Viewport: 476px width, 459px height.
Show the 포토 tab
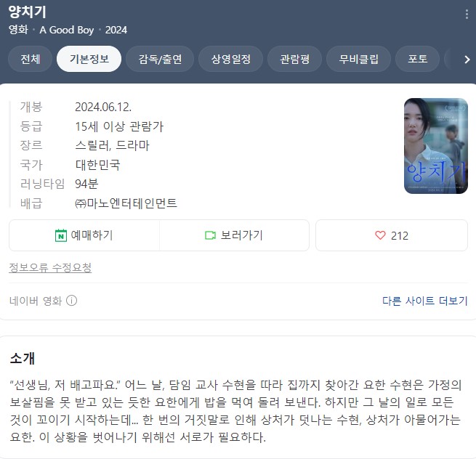(x=417, y=59)
